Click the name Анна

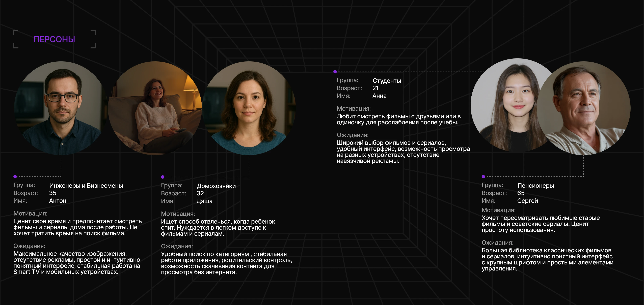(379, 96)
